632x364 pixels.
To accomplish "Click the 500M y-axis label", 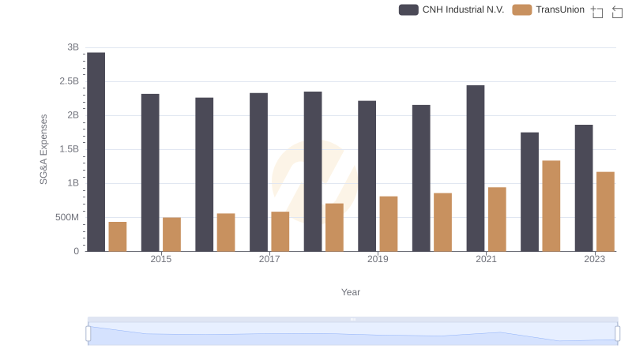I will click(67, 217).
